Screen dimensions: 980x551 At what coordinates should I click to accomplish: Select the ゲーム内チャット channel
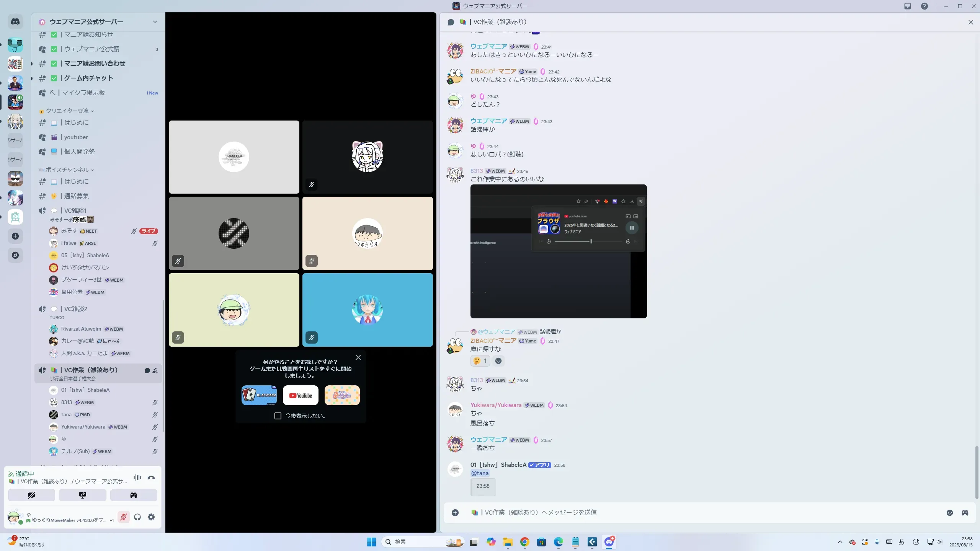[x=88, y=78]
